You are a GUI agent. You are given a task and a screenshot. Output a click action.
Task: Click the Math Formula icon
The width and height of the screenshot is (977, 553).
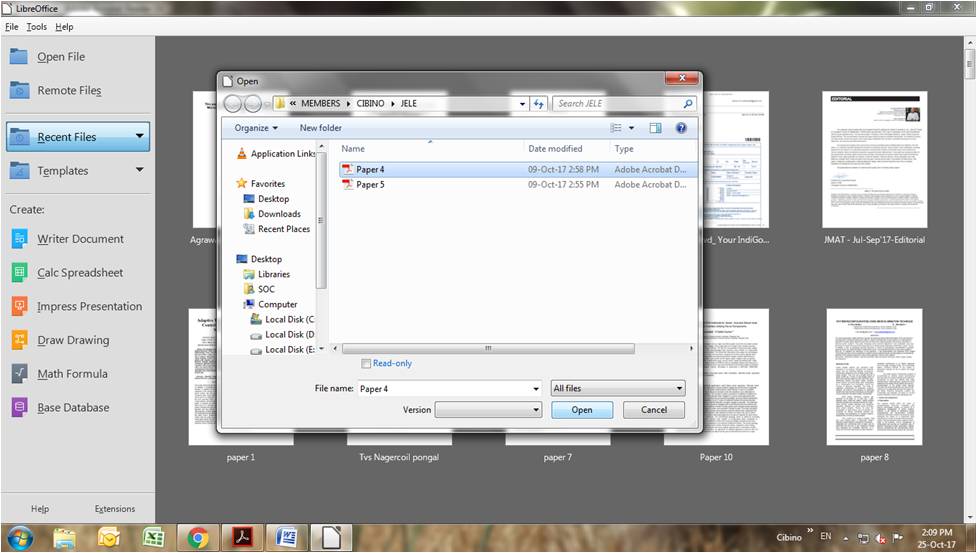[19, 374]
